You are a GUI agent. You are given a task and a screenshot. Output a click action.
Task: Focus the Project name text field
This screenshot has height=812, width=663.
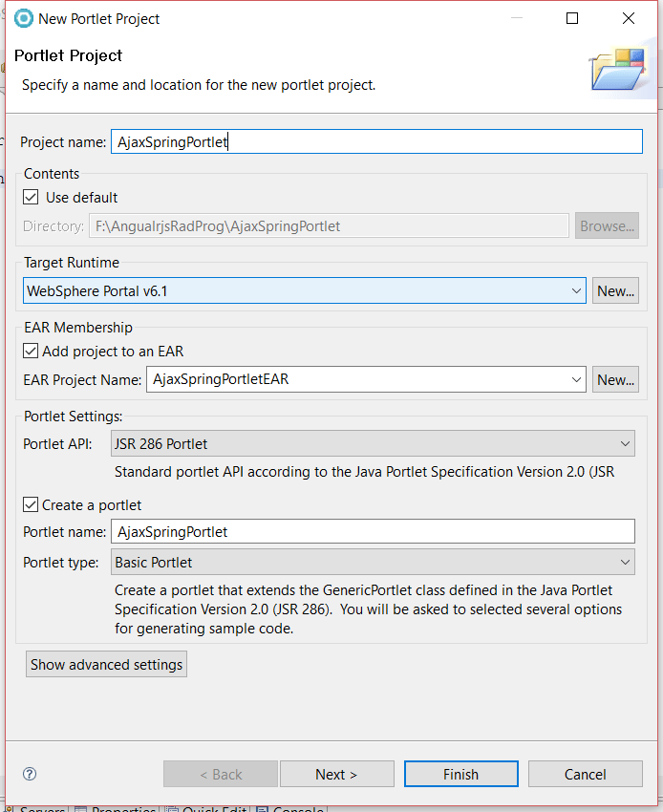[x=376, y=141]
